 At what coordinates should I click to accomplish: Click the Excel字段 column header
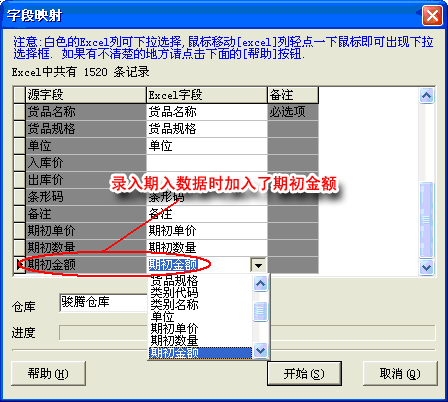[207, 95]
